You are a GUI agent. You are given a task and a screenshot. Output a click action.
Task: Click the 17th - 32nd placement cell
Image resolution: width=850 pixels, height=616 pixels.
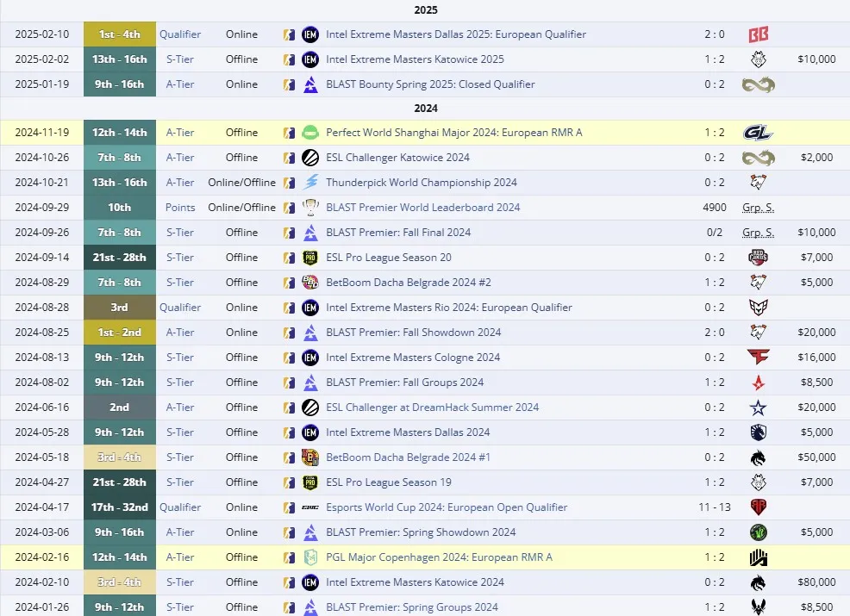[x=120, y=507]
